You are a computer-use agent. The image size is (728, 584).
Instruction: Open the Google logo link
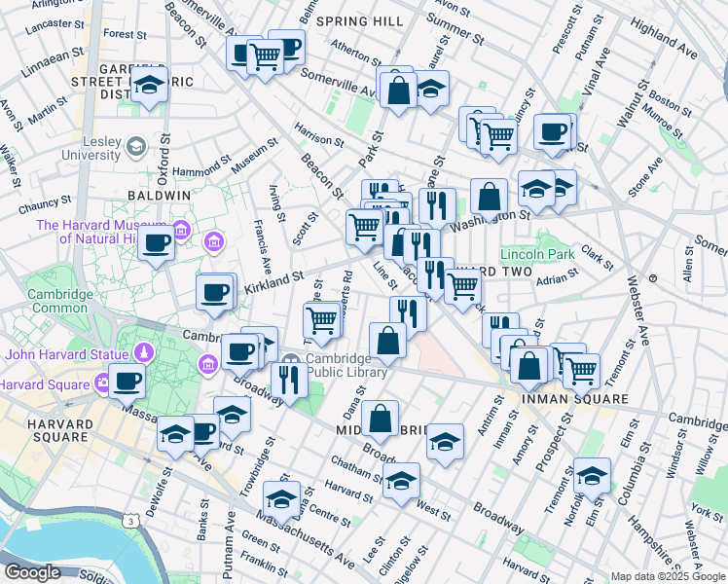click(34, 572)
